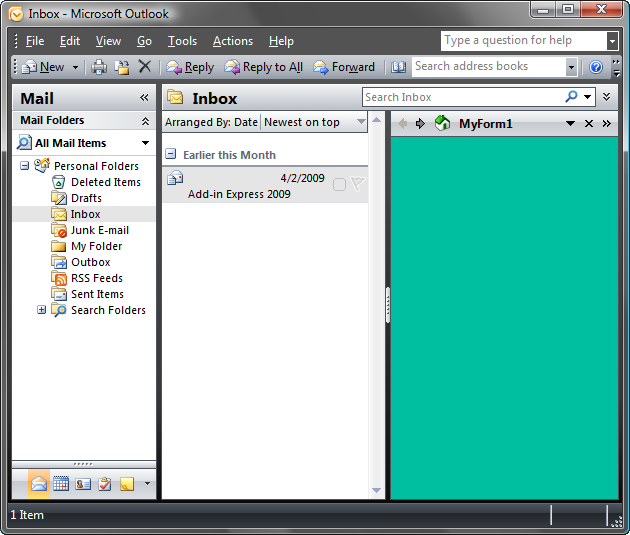
Task: Click the message list scroll-up arrow
Action: pos(376,120)
